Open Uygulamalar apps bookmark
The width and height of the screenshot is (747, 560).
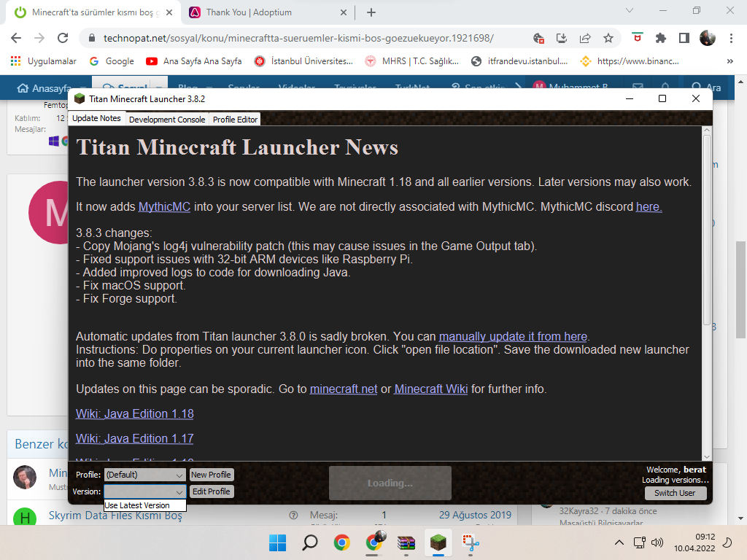43,61
